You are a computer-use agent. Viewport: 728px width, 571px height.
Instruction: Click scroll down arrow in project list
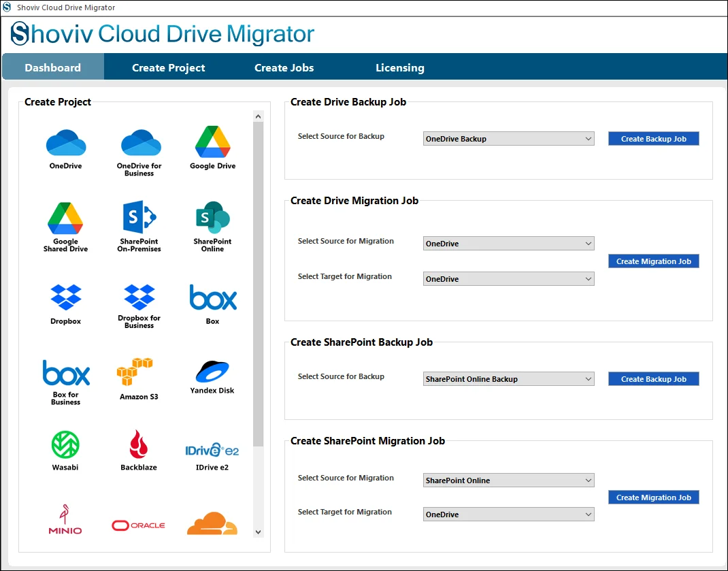[x=259, y=532]
